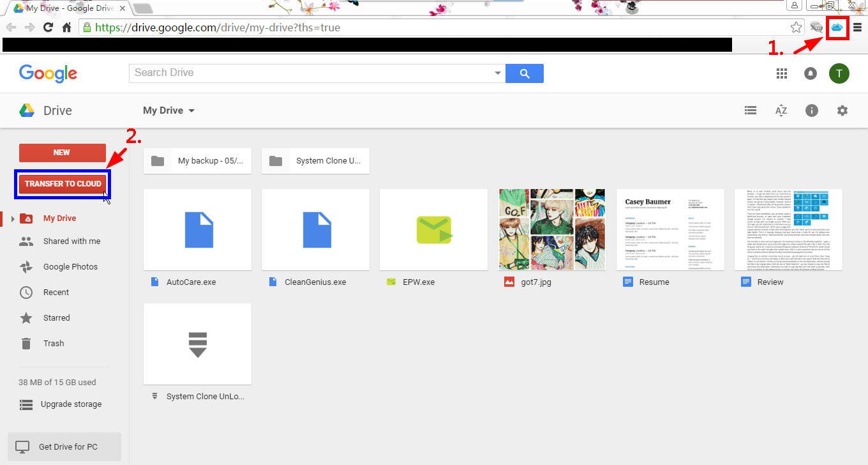Image resolution: width=868 pixels, height=465 pixels.
Task: Click the Google logo
Action: [48, 73]
